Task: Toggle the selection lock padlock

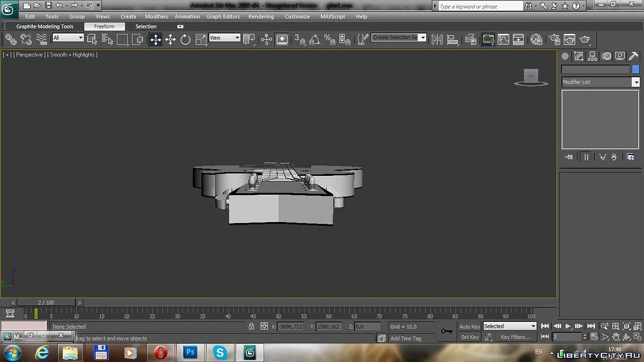Action: point(251,326)
